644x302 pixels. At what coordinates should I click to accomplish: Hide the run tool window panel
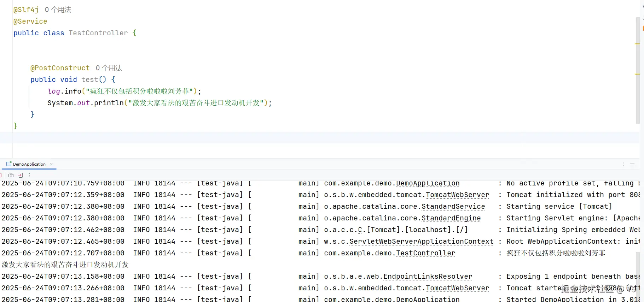click(x=632, y=164)
